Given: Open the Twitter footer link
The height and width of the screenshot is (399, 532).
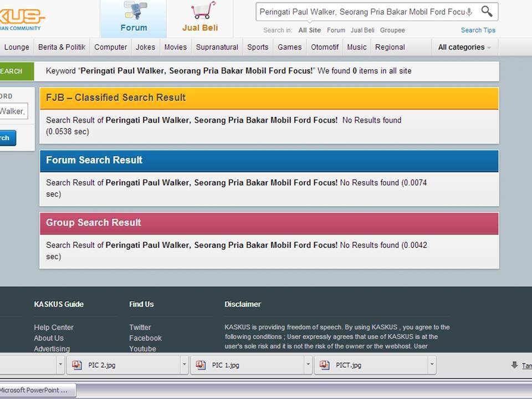Looking at the screenshot, I should point(140,328).
